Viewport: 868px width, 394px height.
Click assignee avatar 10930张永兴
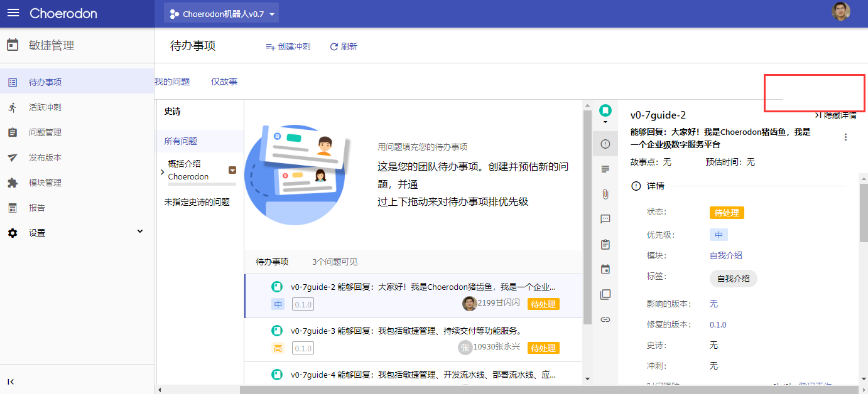click(x=465, y=348)
